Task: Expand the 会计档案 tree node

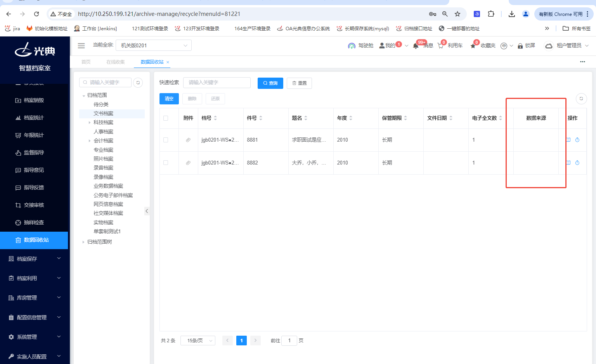Action: (90, 141)
